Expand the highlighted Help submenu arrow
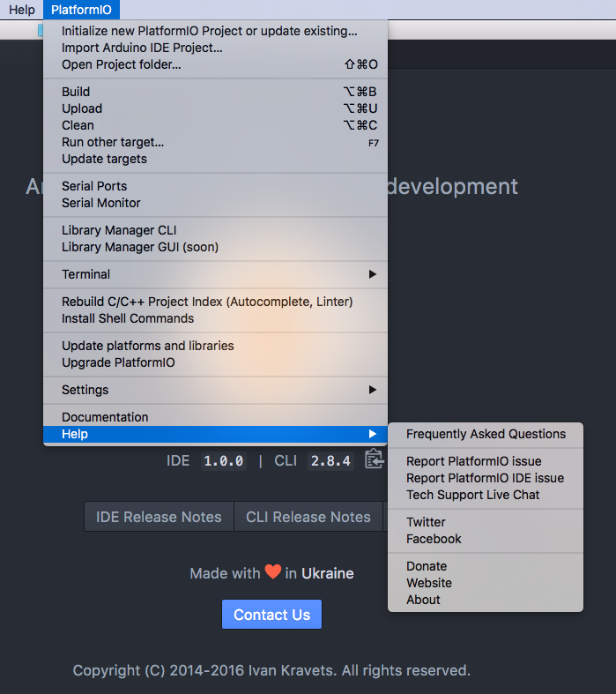The width and height of the screenshot is (616, 694). [373, 434]
